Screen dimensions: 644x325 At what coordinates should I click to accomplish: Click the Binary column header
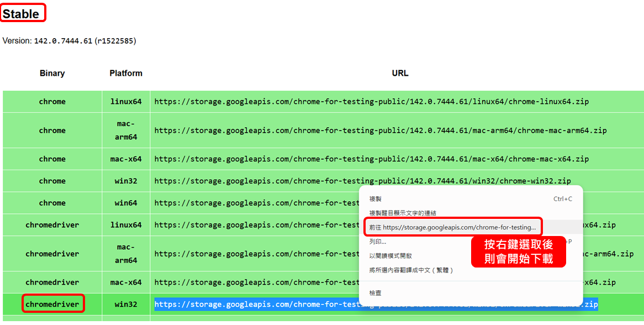point(52,74)
